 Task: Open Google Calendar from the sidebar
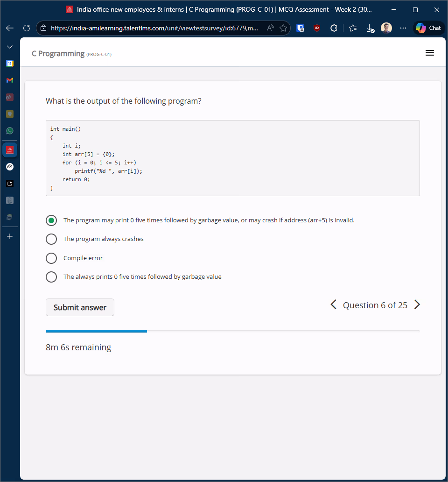click(10, 63)
